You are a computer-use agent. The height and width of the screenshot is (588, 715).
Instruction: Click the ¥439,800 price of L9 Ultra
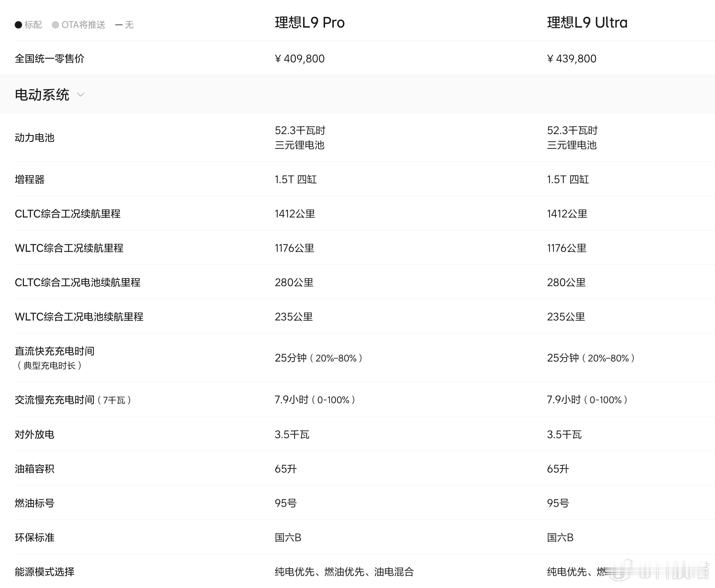pos(572,59)
